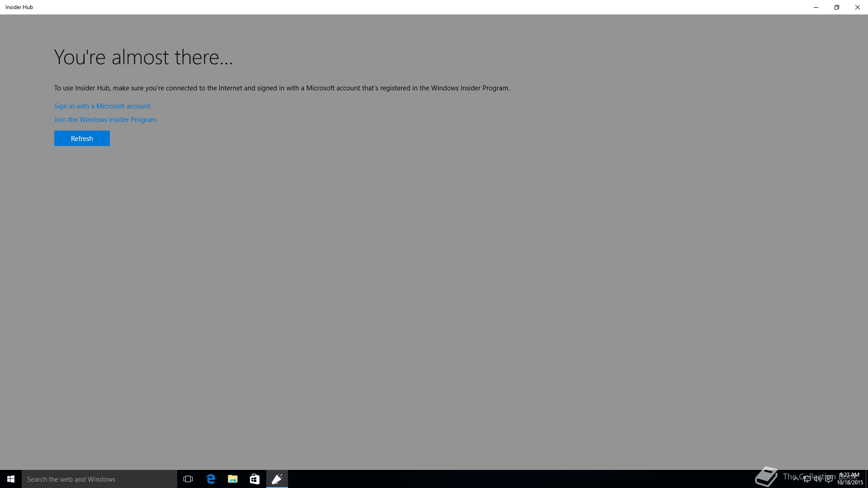868x488 pixels.
Task: Open the Windows Store taskbar icon
Action: (x=255, y=479)
